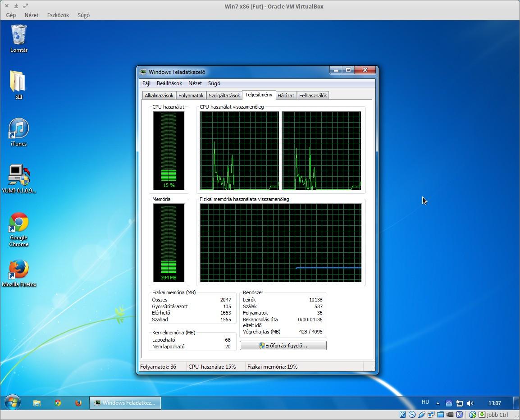Click the Szabad value 1555
520x420 pixels.
click(x=226, y=320)
